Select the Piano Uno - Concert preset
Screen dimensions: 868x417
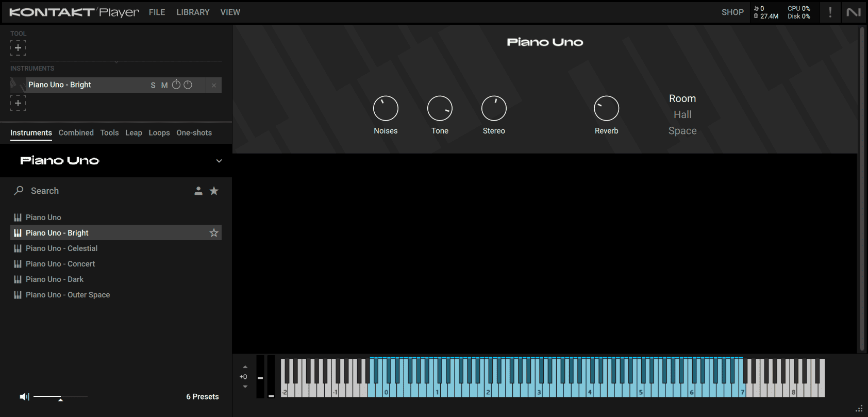[116, 264]
